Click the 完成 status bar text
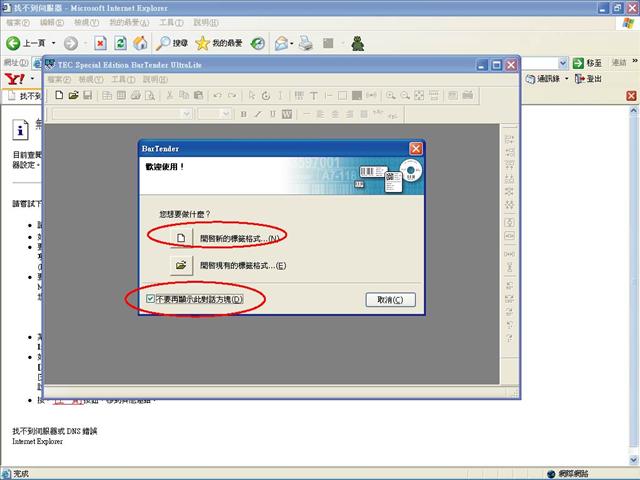Screen dimensions: 640x480 (x=21, y=473)
